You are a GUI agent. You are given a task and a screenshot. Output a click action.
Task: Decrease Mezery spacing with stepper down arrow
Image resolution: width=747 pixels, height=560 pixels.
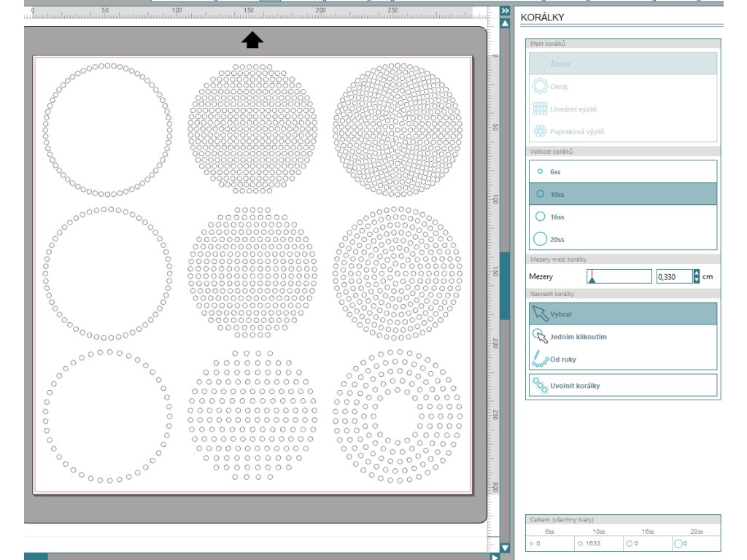click(697, 280)
